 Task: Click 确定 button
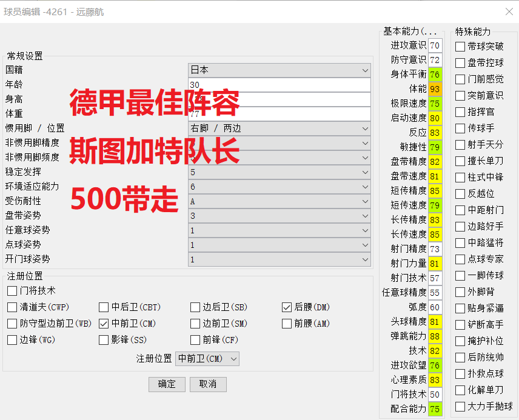coord(167,384)
